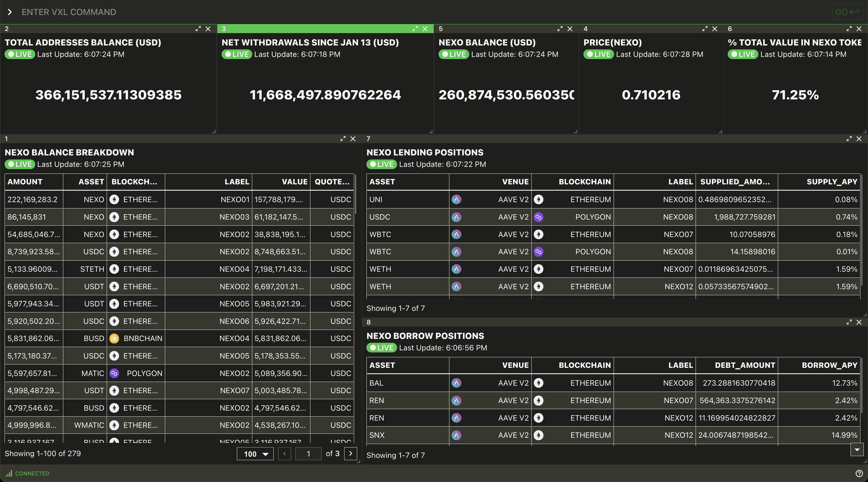Image resolution: width=868 pixels, height=482 pixels.
Task: Toggle LIVE badge on Nexo Borrow Positions
Action: click(x=381, y=348)
